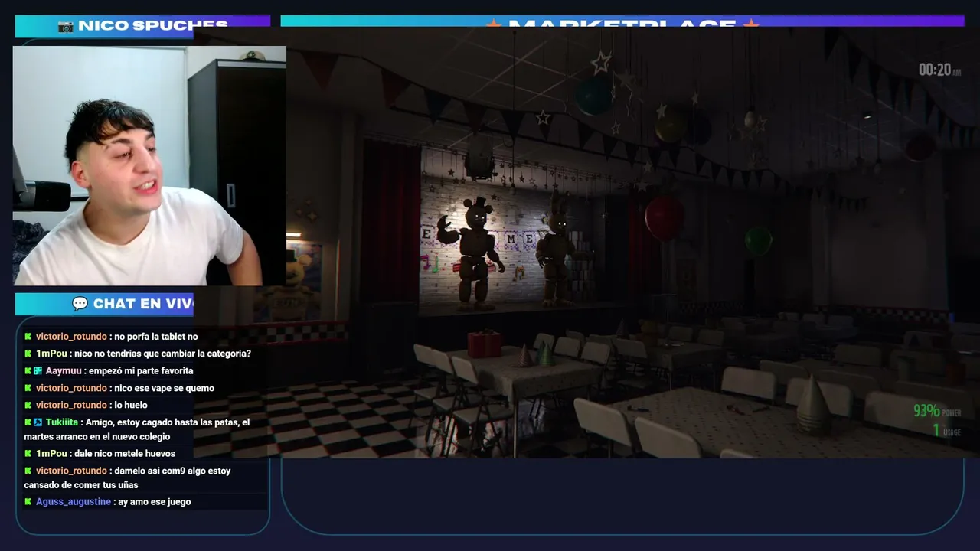This screenshot has height=551, width=980.
Task: Open victorio_rotundo's name on 'no porfa la tablet no'
Action: click(71, 337)
